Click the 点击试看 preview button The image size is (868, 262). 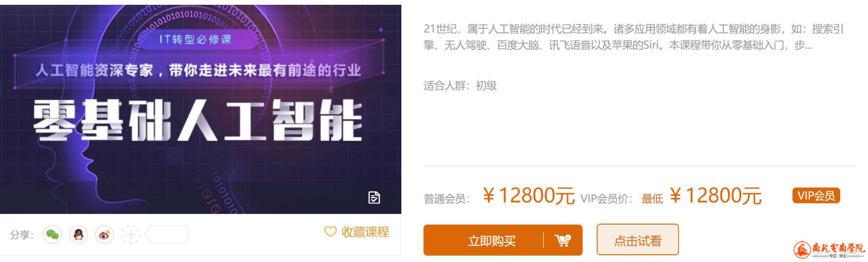(x=638, y=239)
